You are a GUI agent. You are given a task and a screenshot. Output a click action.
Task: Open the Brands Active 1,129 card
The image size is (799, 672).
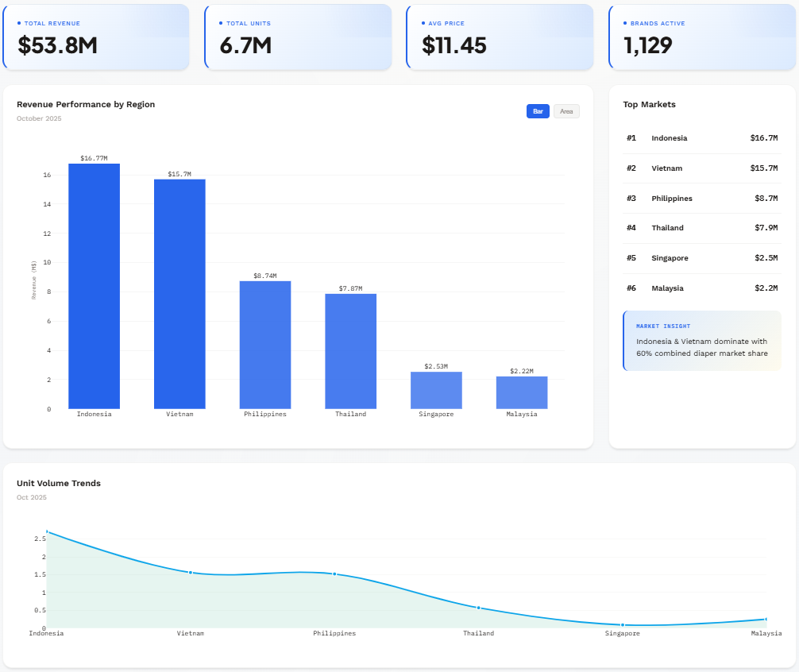[702, 37]
